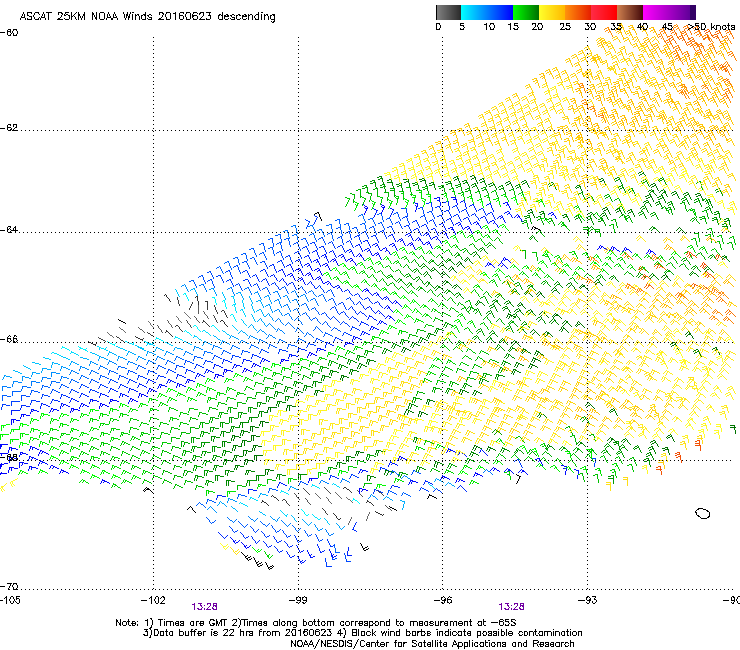The width and height of the screenshot is (740, 650).
Task: Click the purple 13:28 time near -102
Action: (x=204, y=607)
